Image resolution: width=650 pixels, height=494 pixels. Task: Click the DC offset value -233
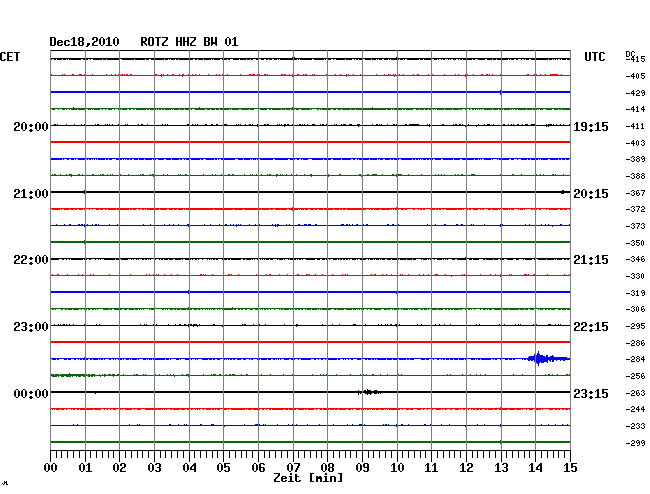point(635,426)
